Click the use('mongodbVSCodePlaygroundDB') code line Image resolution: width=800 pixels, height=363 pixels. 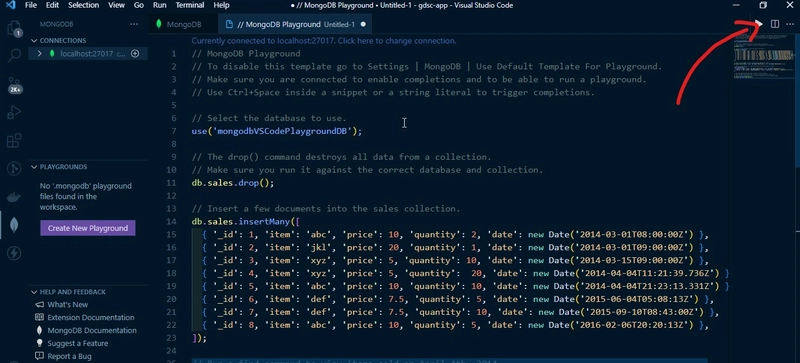pos(277,131)
